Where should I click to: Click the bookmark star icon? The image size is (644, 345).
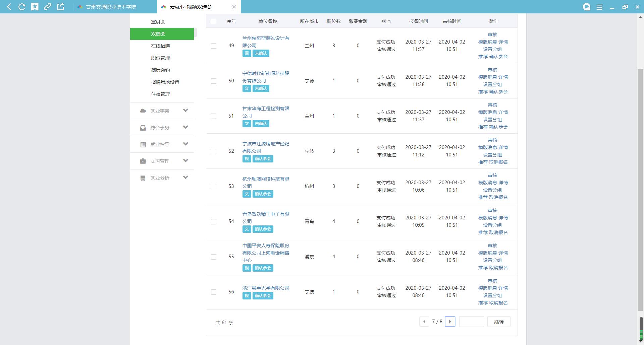(35, 7)
